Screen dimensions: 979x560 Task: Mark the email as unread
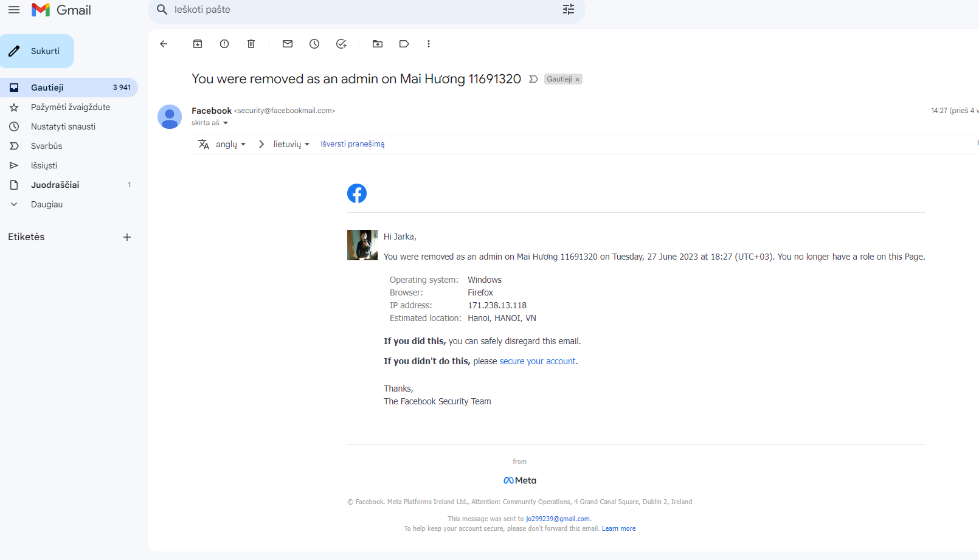click(x=288, y=44)
